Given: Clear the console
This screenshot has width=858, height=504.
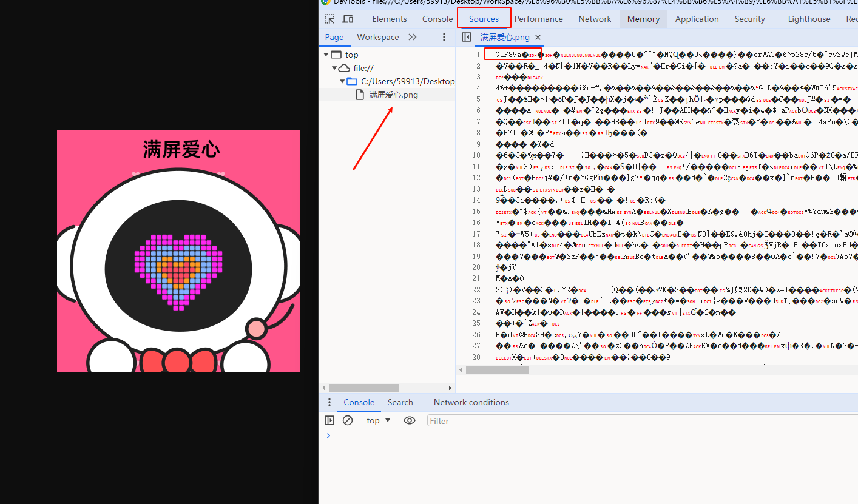Looking at the screenshot, I should point(348,420).
